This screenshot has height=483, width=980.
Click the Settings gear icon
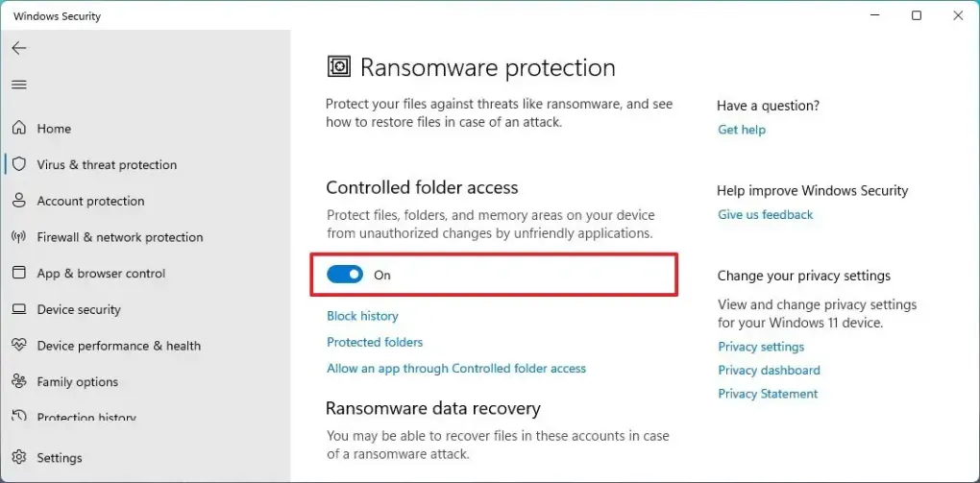click(19, 457)
